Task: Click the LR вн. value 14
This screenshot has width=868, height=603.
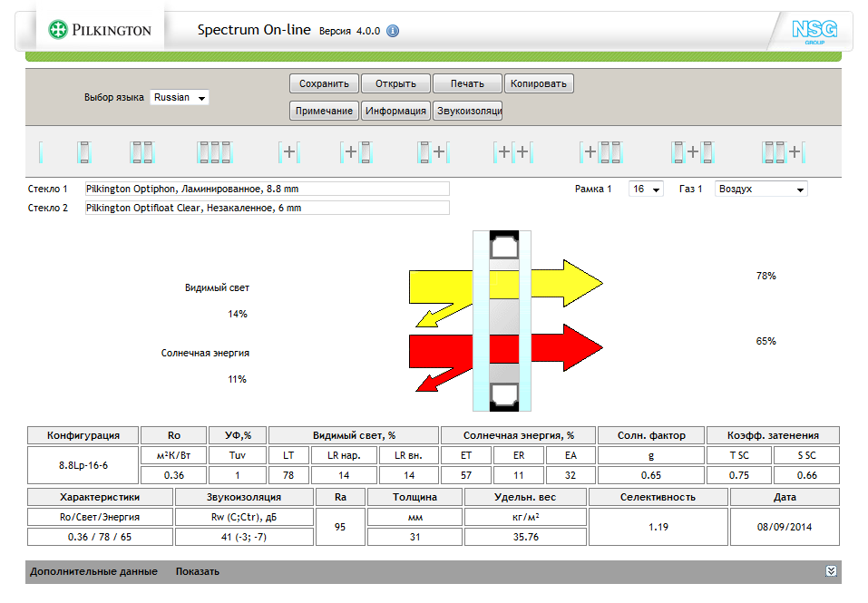Action: pyautogui.click(x=408, y=475)
